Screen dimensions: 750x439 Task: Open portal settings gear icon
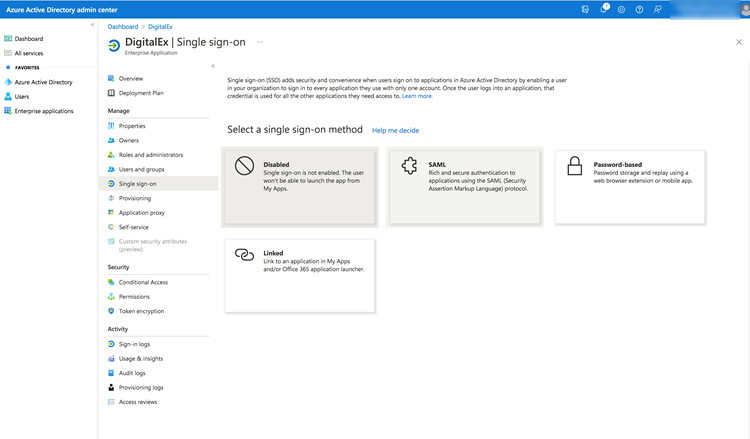click(x=621, y=9)
